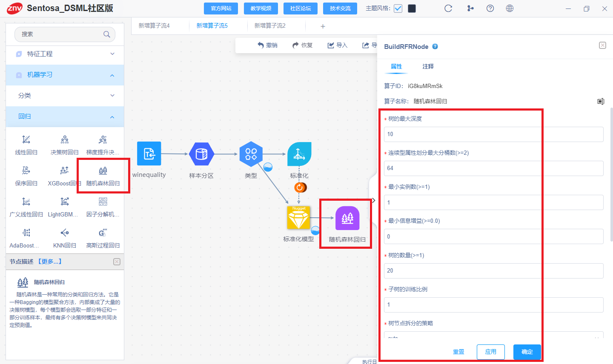The height and width of the screenshot is (364, 613).
Task: Select the light theme checkbox
Action: [x=398, y=9]
